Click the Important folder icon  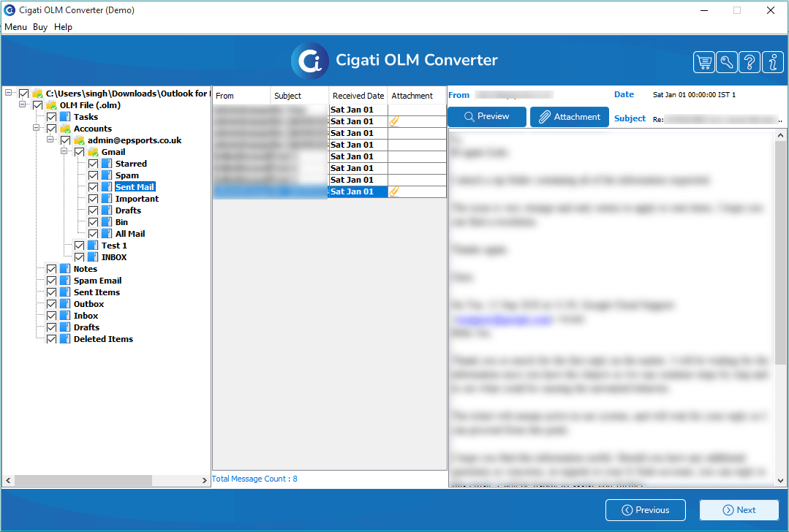[107, 199]
